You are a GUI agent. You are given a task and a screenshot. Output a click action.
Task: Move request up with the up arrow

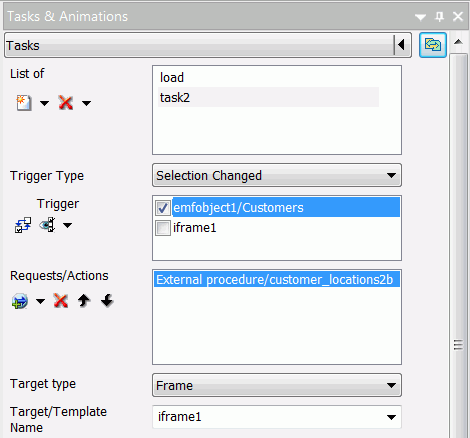pyautogui.click(x=84, y=301)
